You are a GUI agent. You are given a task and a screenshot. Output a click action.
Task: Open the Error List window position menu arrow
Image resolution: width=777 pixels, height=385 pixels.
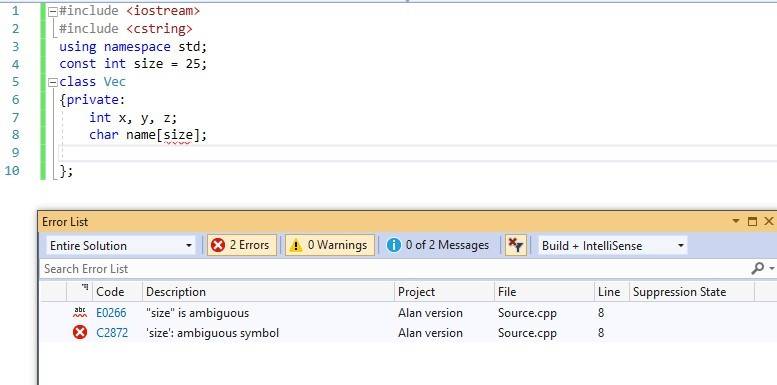[736, 221]
